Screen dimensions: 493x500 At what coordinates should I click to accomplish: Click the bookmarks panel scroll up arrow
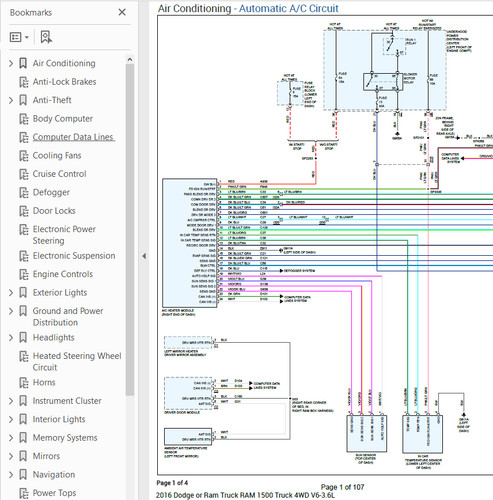pos(130,59)
